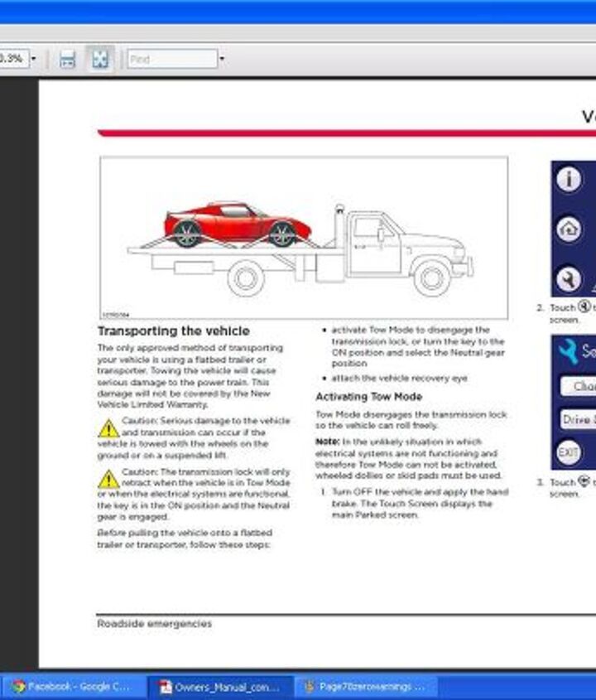
Task: Expand the Find options dropdown arrow
Action: tap(221, 59)
